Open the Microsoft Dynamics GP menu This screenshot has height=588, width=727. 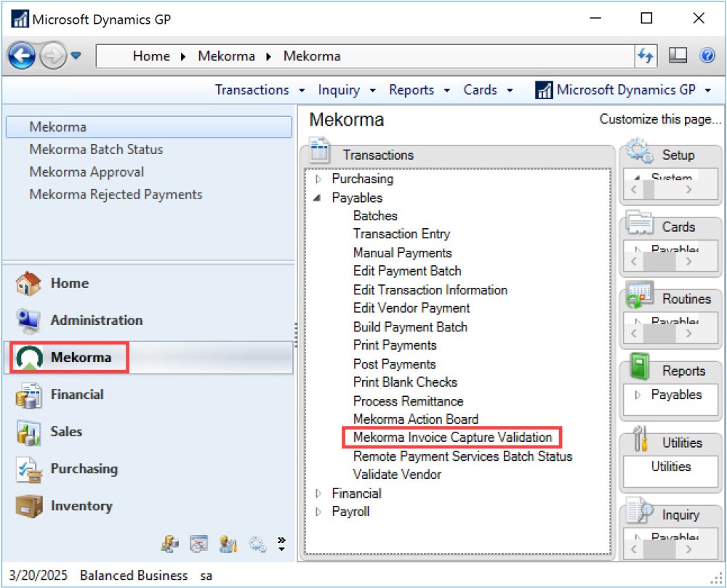click(x=623, y=90)
